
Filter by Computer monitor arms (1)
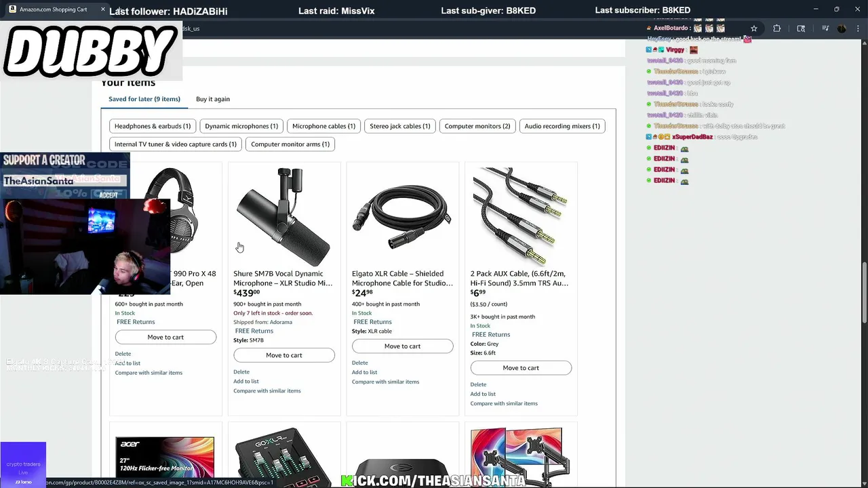(x=290, y=144)
